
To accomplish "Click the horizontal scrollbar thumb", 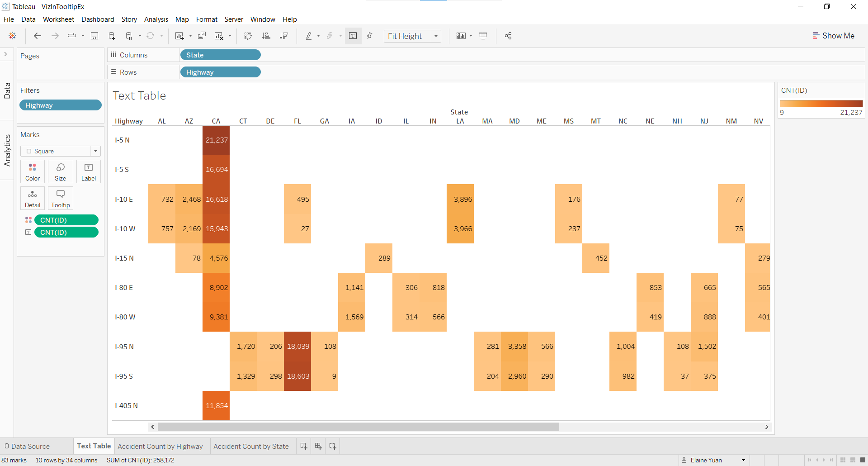I will [358, 427].
